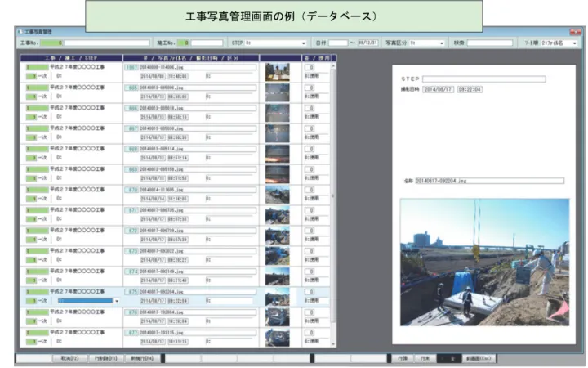
Task: Select thumbnail in highlighted row 675
Action: pos(277,297)
